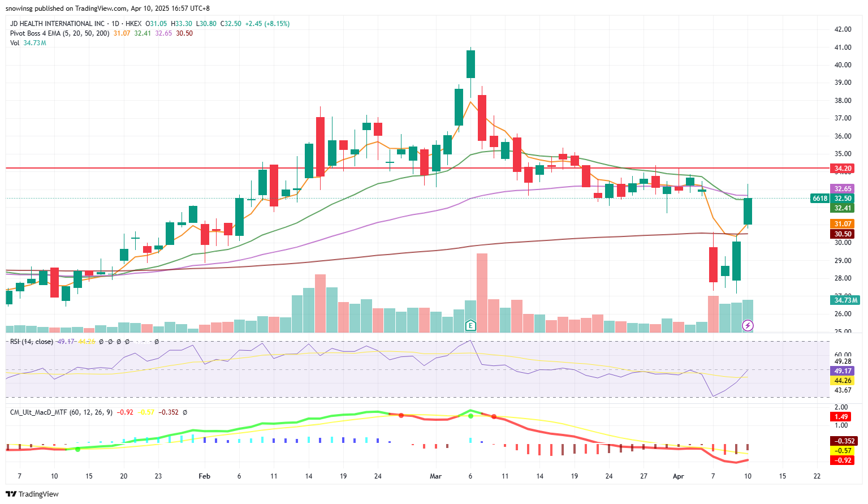Click the red 1.49 MACD axis tag
Image resolution: width=868 pixels, height=504 pixels.
point(841,416)
